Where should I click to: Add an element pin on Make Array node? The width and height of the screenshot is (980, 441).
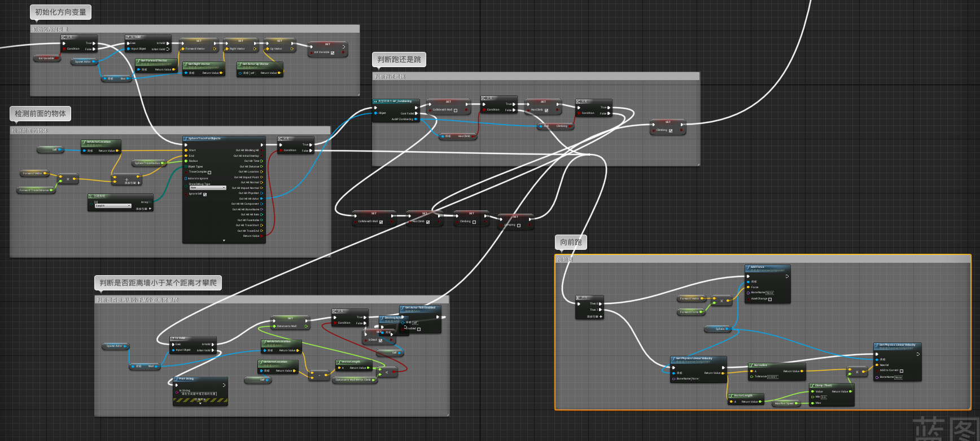coord(144,209)
